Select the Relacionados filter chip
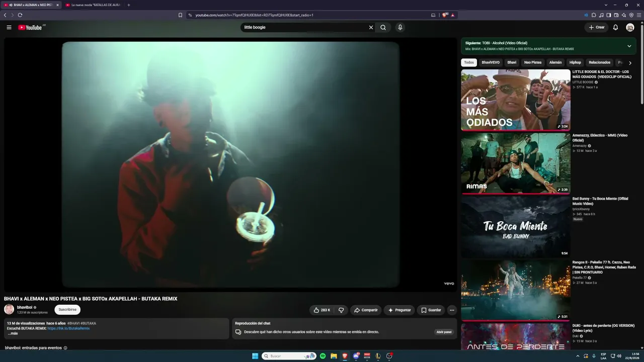644x362 pixels. 600,63
